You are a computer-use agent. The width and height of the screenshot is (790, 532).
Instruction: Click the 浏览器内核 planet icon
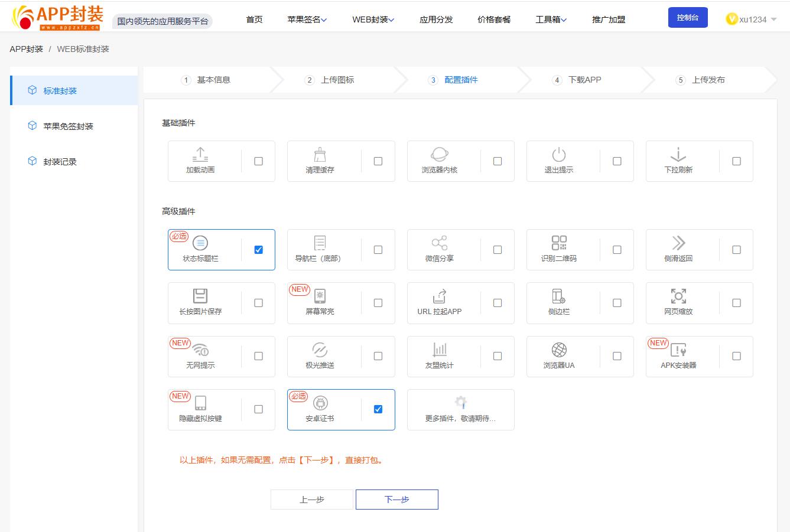click(x=439, y=155)
